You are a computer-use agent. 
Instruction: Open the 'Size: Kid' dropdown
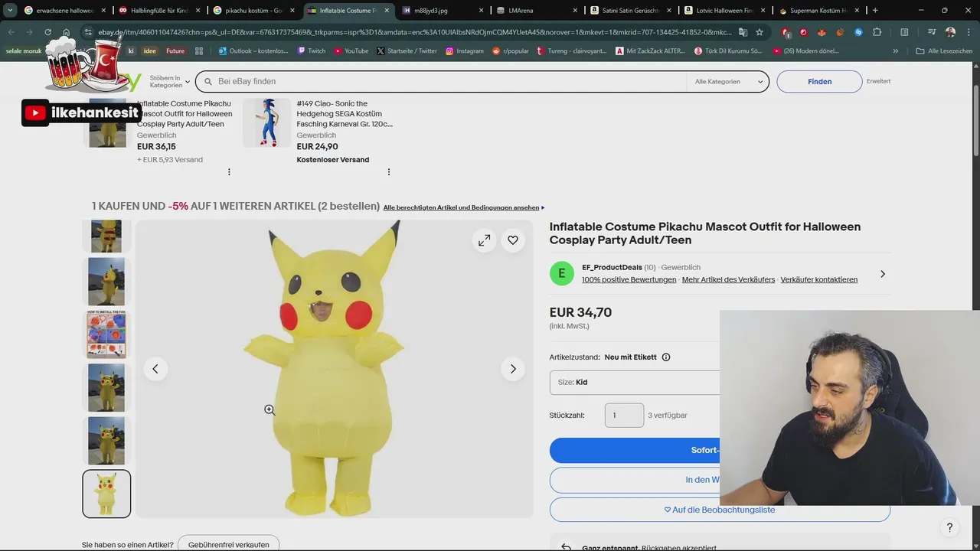(635, 382)
